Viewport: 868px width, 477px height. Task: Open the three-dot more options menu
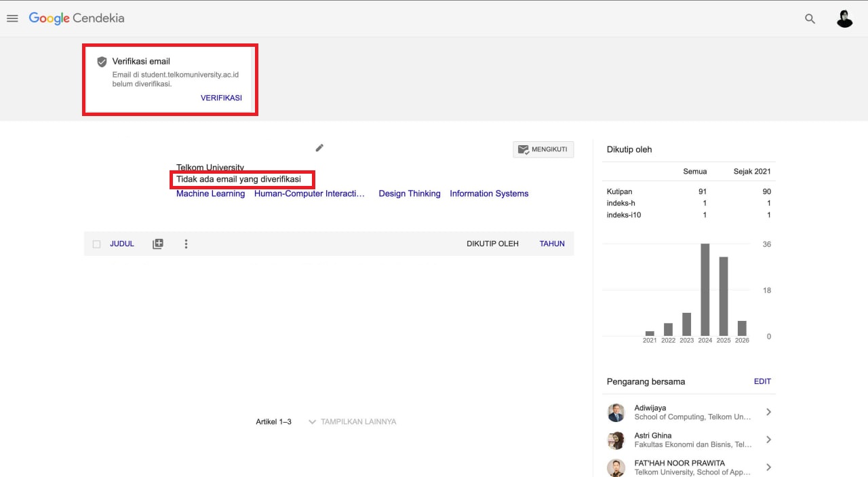click(186, 244)
